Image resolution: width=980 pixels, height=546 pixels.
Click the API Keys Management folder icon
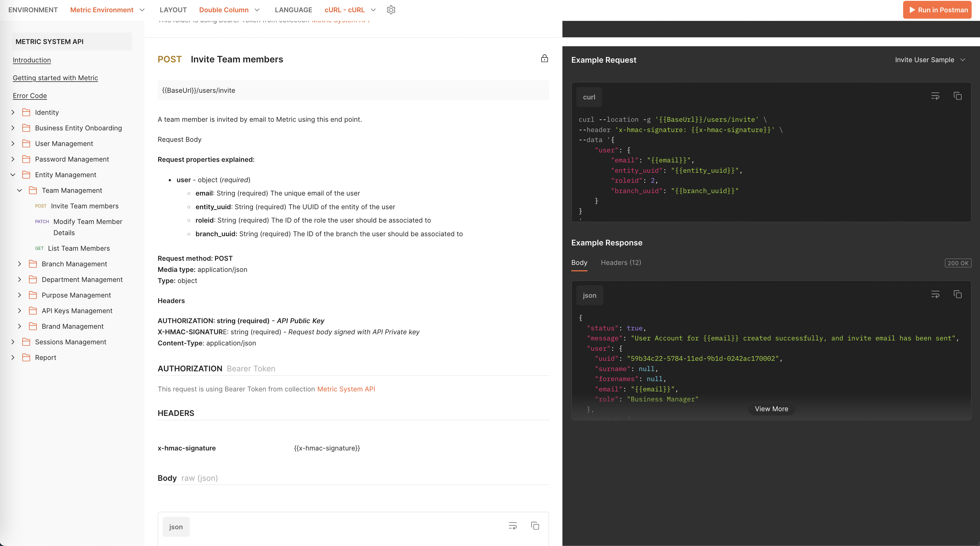(x=33, y=311)
